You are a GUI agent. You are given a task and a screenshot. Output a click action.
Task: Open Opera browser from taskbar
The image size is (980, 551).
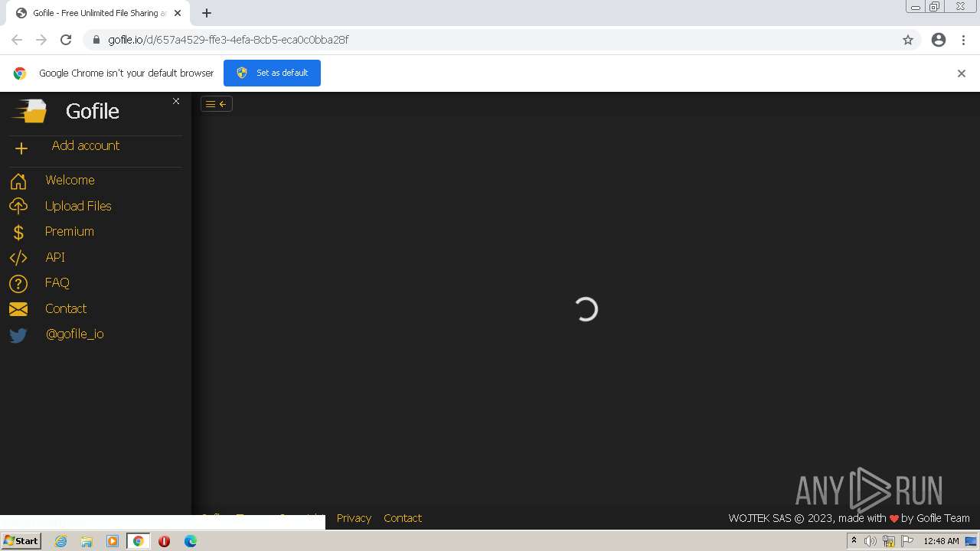click(x=164, y=541)
